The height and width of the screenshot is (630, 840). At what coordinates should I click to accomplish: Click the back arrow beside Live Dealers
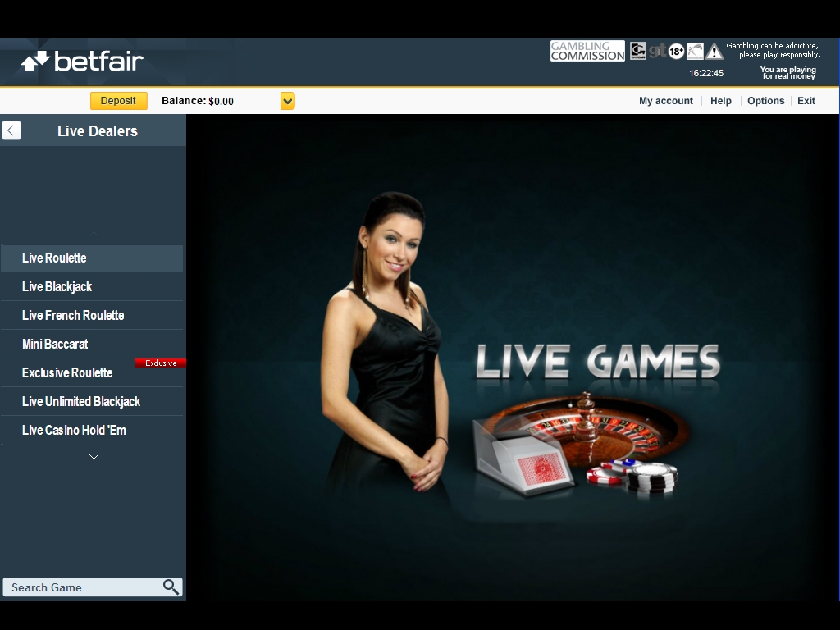click(x=11, y=130)
